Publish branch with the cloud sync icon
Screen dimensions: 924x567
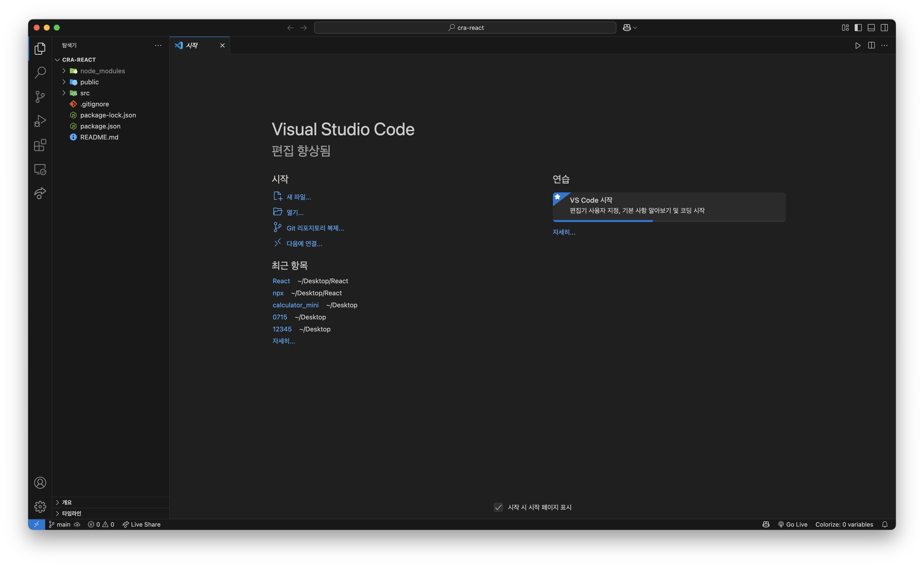pos(77,524)
